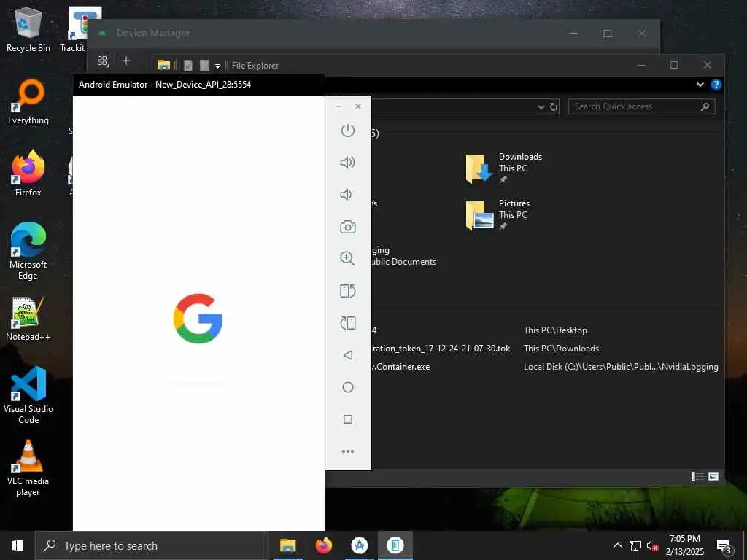This screenshot has width=747, height=560.
Task: Click new folder icon in File Explorer quick toolbar
Action: [x=204, y=65]
